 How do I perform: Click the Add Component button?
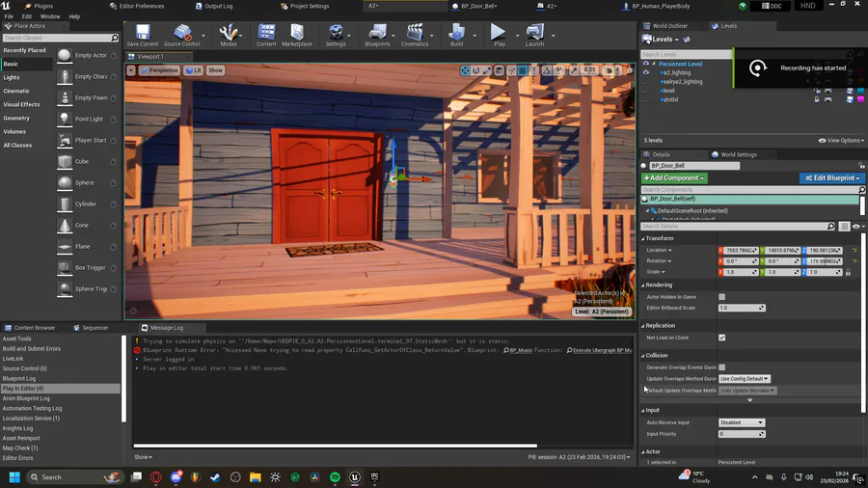pyautogui.click(x=674, y=178)
